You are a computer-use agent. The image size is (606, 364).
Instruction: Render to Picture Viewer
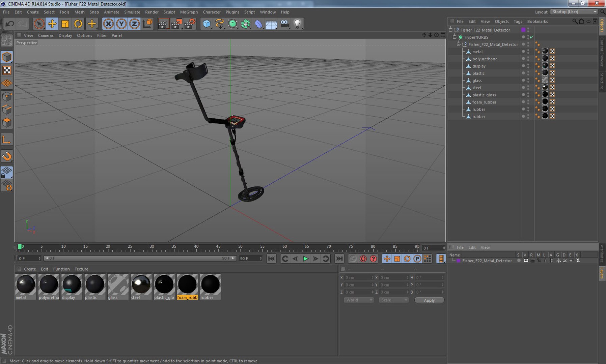point(176,24)
